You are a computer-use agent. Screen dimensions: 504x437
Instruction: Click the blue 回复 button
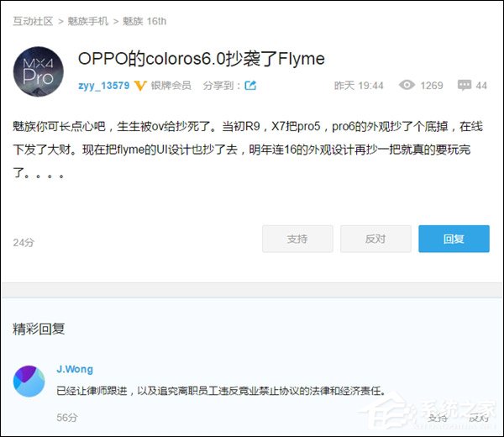tap(454, 239)
